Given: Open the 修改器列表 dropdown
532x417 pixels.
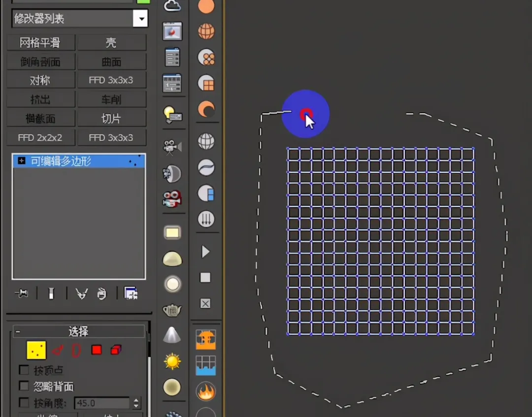Looking at the screenshot, I should pyautogui.click(x=140, y=19).
